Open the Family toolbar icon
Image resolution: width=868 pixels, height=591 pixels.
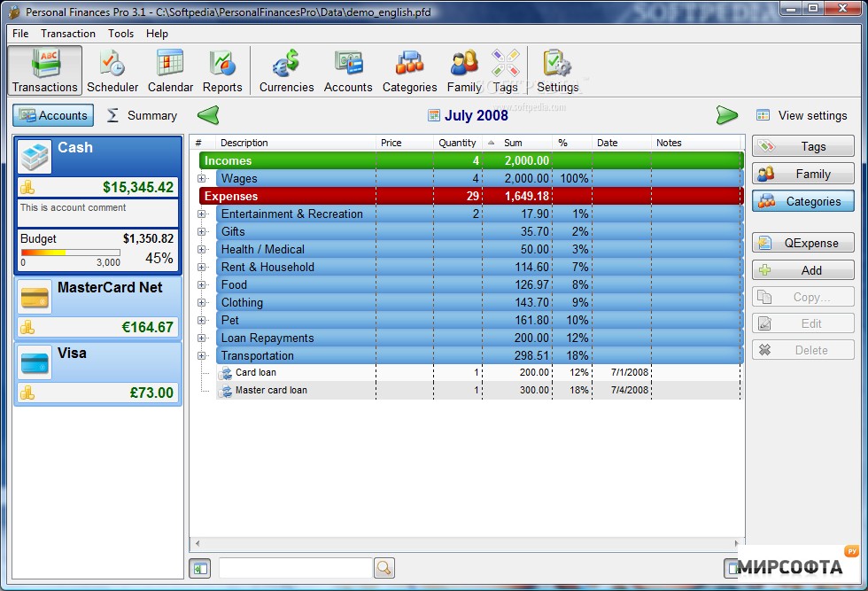[x=464, y=70]
